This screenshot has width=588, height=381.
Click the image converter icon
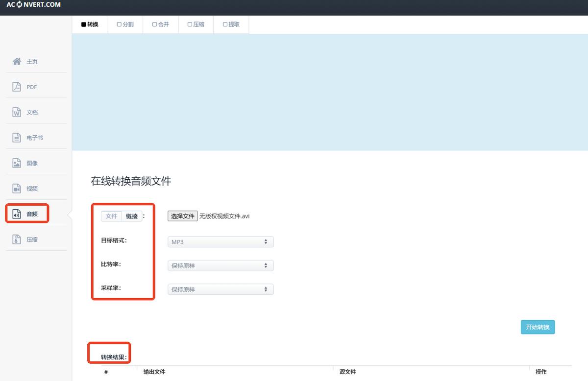[x=17, y=163]
